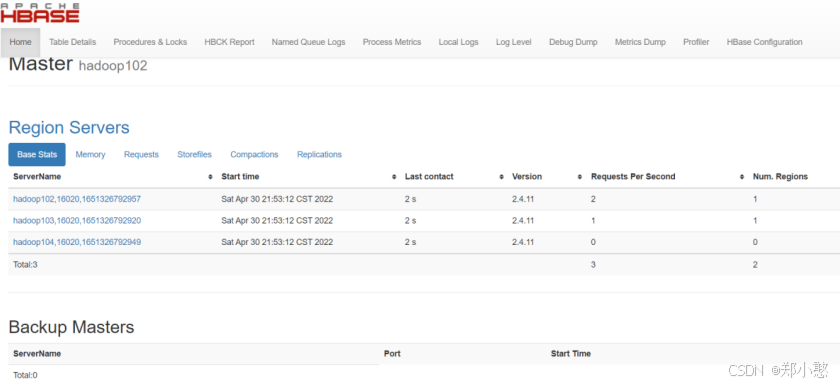Select the Total:3 cell in Region Servers

pyautogui.click(x=25, y=264)
